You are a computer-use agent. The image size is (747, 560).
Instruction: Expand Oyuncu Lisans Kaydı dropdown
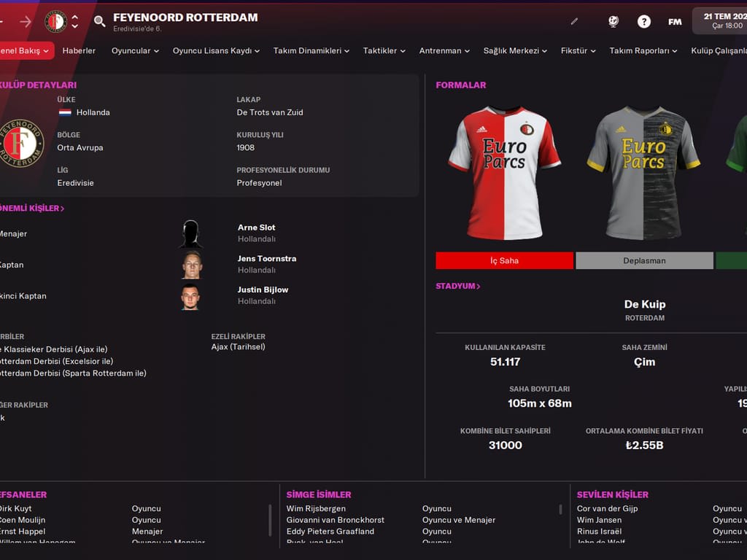pos(216,50)
